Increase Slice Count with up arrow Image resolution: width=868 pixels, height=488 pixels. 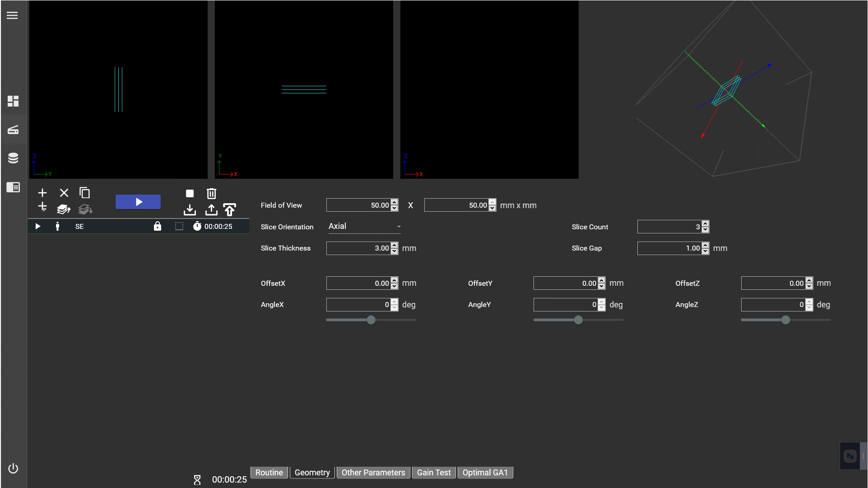pyautogui.click(x=705, y=224)
